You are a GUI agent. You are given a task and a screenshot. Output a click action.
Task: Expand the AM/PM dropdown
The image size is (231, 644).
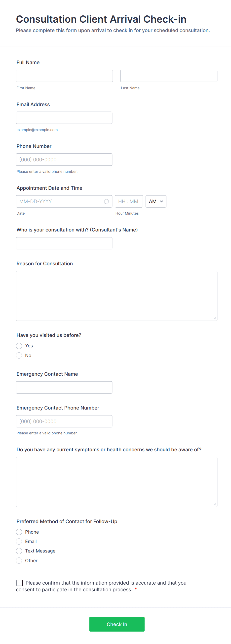click(156, 201)
